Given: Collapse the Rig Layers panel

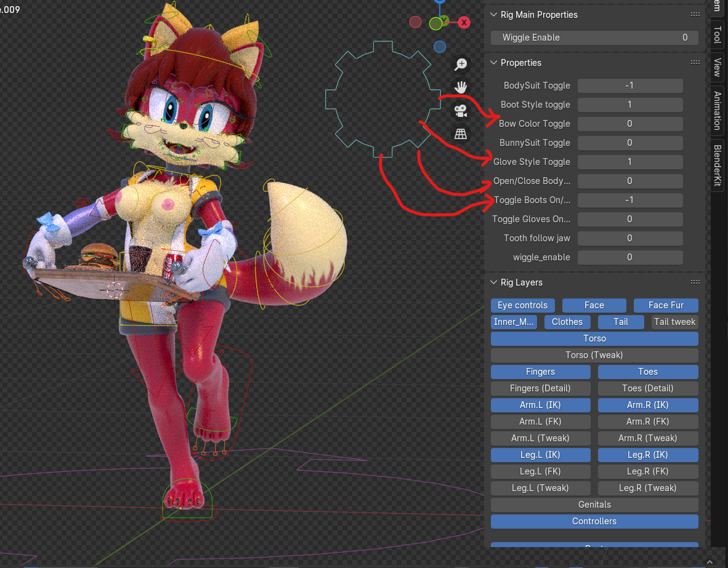Looking at the screenshot, I should coord(493,282).
